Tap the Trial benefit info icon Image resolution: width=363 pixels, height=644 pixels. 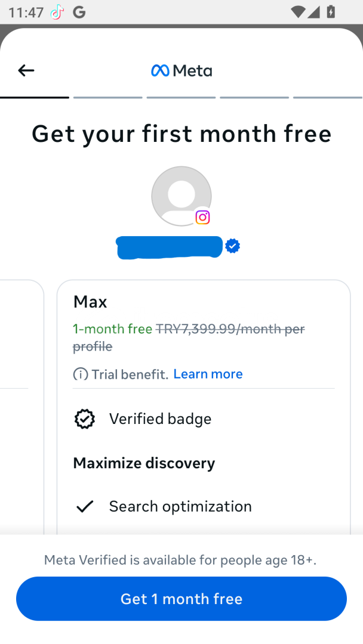[x=80, y=374]
